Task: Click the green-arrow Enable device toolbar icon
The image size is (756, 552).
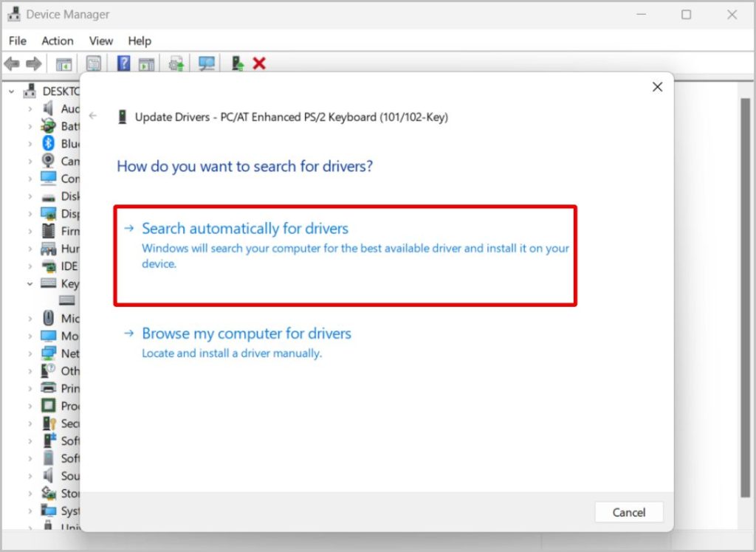Action: (x=238, y=63)
